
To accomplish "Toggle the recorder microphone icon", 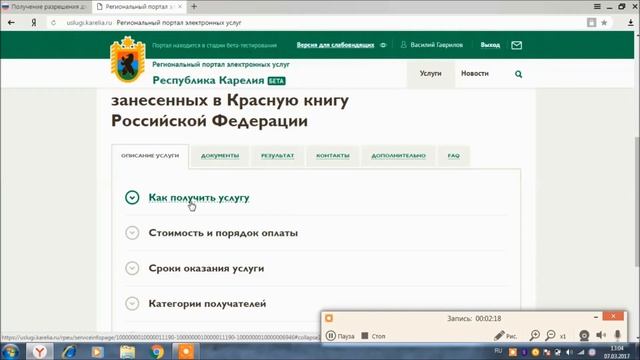I will point(618,335).
